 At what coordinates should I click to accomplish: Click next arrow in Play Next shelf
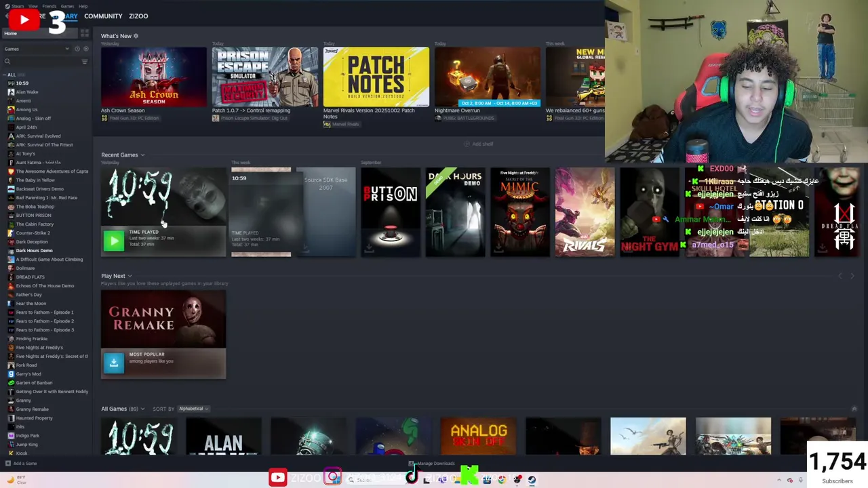click(852, 276)
